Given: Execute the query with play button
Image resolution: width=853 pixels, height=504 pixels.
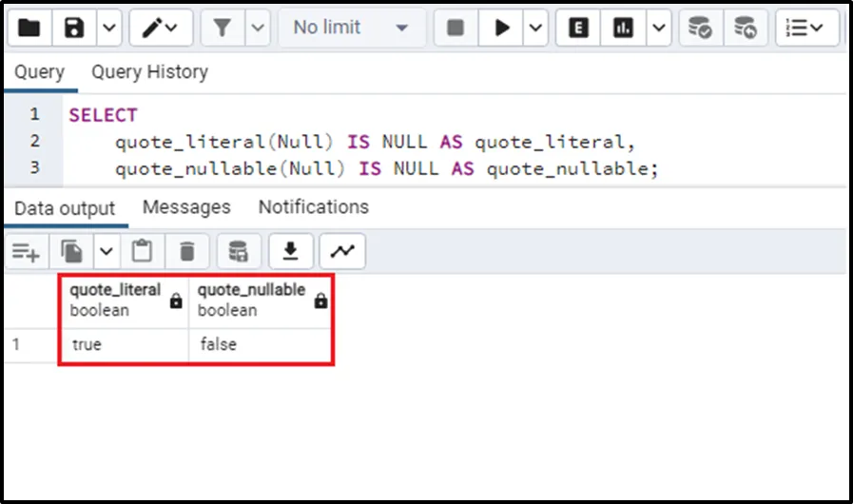Looking at the screenshot, I should tap(501, 28).
